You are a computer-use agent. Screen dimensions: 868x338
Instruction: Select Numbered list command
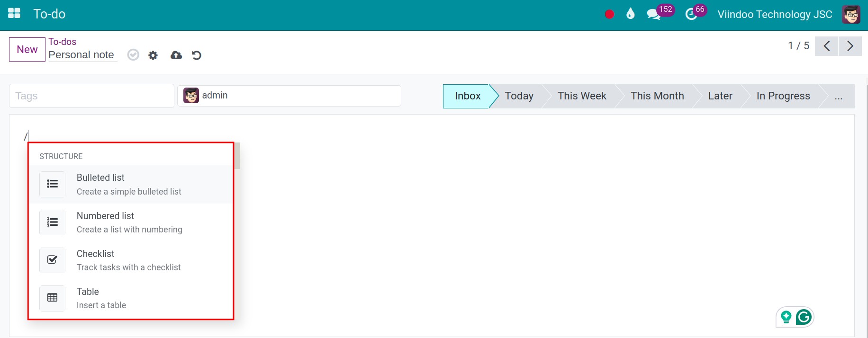pyautogui.click(x=131, y=222)
